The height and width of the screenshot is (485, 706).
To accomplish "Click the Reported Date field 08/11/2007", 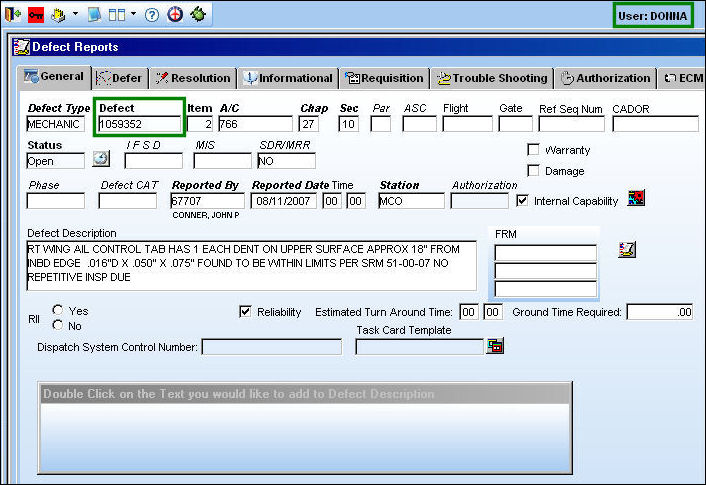I will 284,201.
